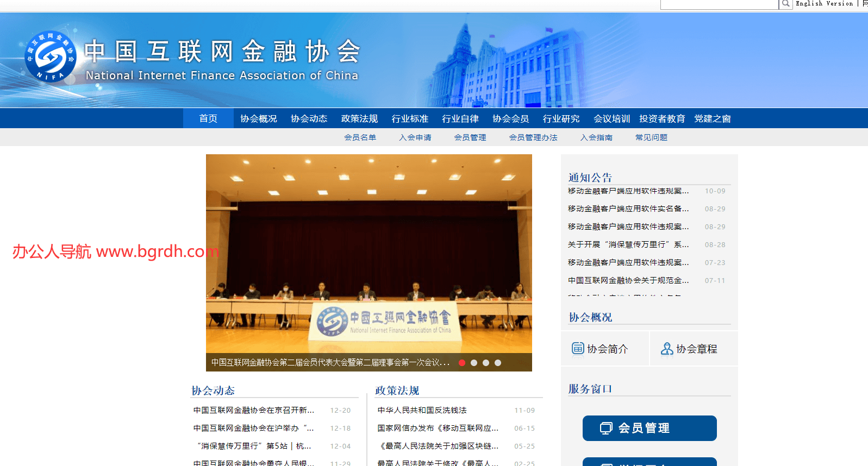868x466 pixels.
Task: Click the 协会章程 person icon
Action: point(667,348)
